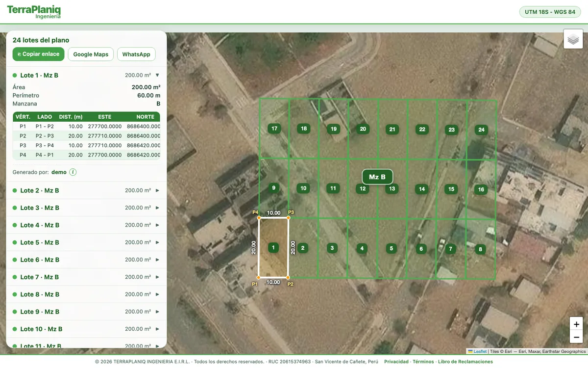Click the Mz B block label
The image size is (588, 368).
click(377, 177)
